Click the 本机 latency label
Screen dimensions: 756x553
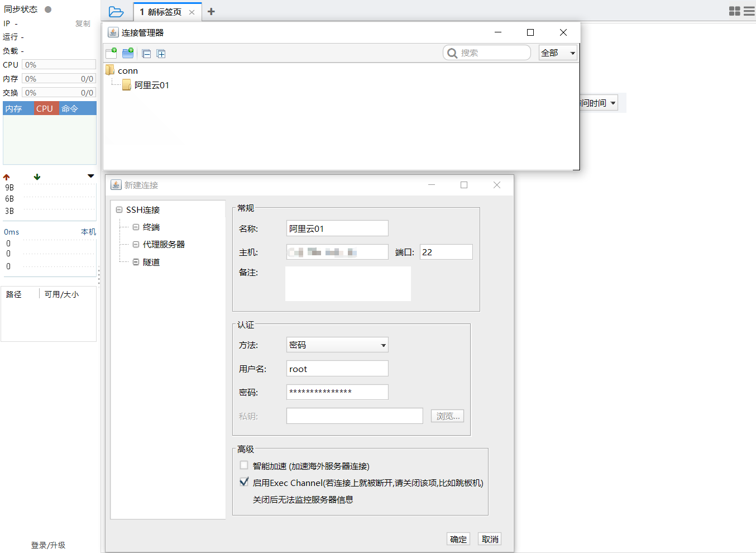point(88,232)
